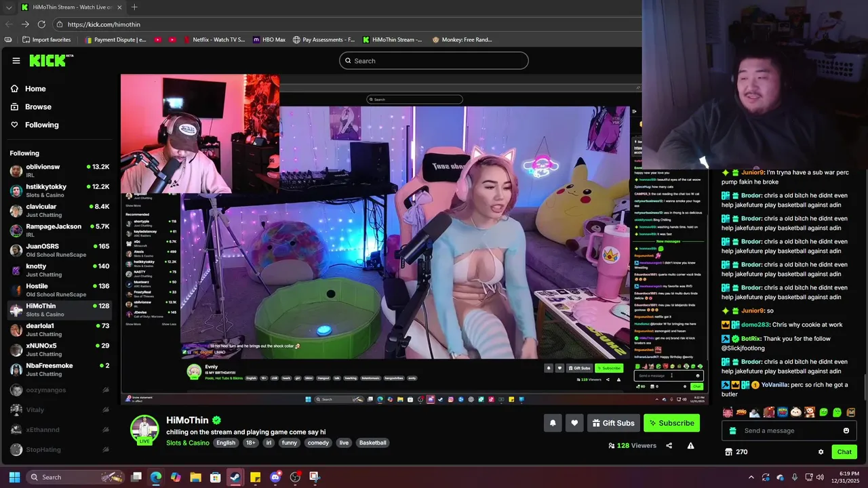Open Hostile channel in Following list
Image resolution: width=868 pixels, height=488 pixels.
pos(60,290)
